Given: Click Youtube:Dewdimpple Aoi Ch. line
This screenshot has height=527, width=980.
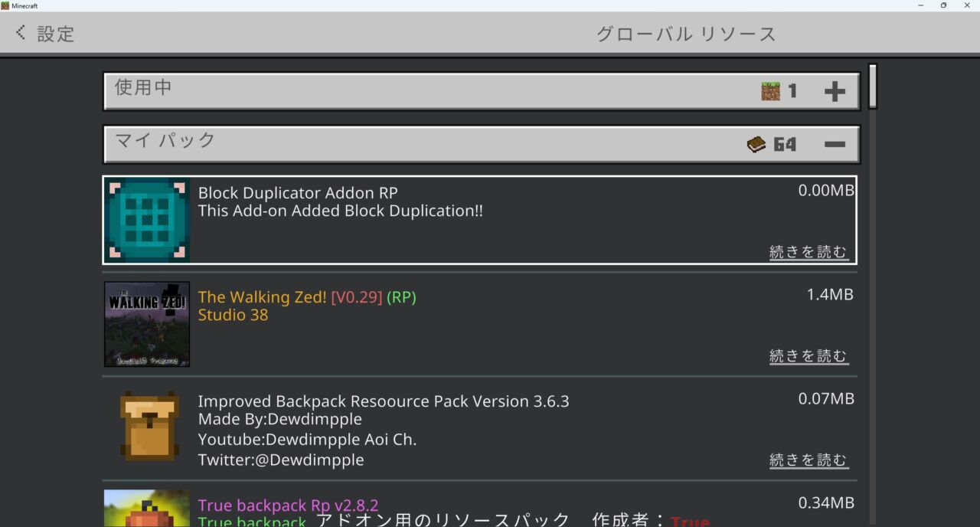Looking at the screenshot, I should point(307,440).
